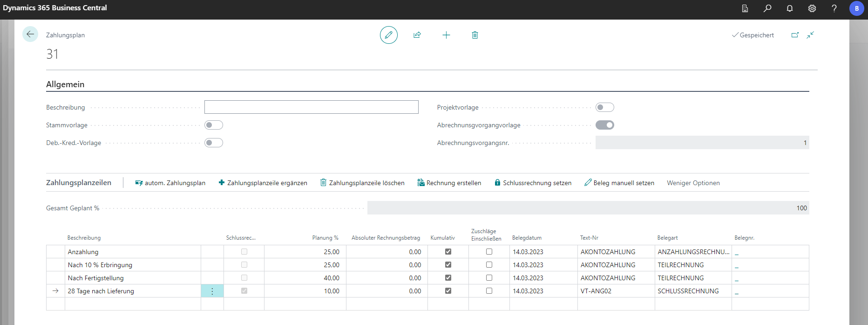This screenshot has width=868, height=325.
Task: Click the plus icon to create new
Action: point(446,35)
